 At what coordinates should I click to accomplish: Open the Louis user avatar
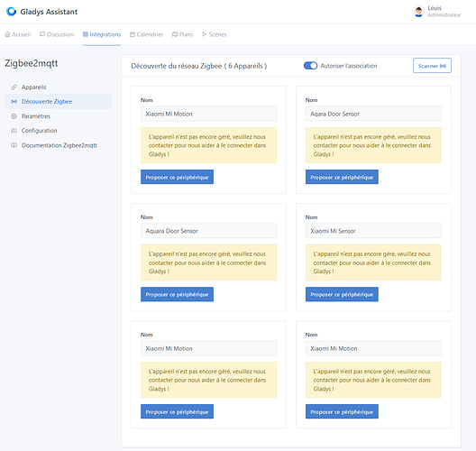click(x=418, y=12)
